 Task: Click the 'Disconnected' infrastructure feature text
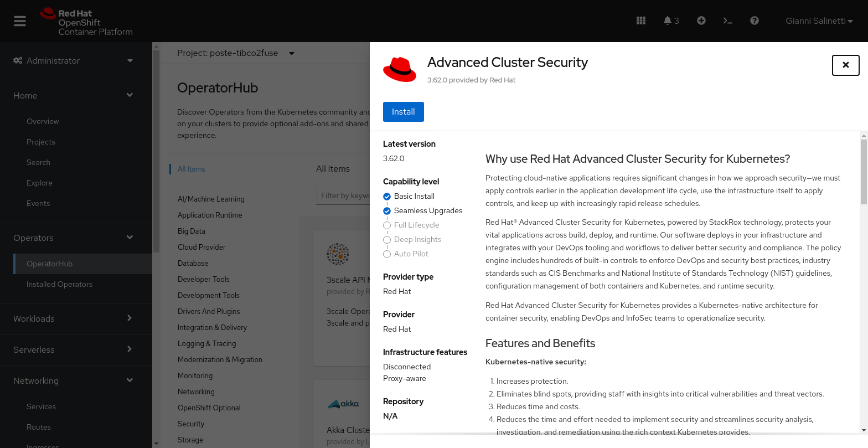pyautogui.click(x=407, y=367)
